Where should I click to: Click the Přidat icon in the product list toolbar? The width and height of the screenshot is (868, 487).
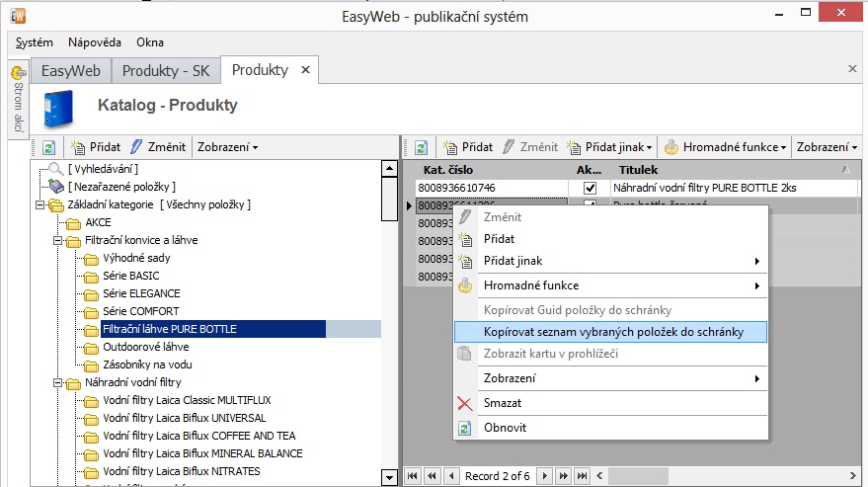[451, 147]
